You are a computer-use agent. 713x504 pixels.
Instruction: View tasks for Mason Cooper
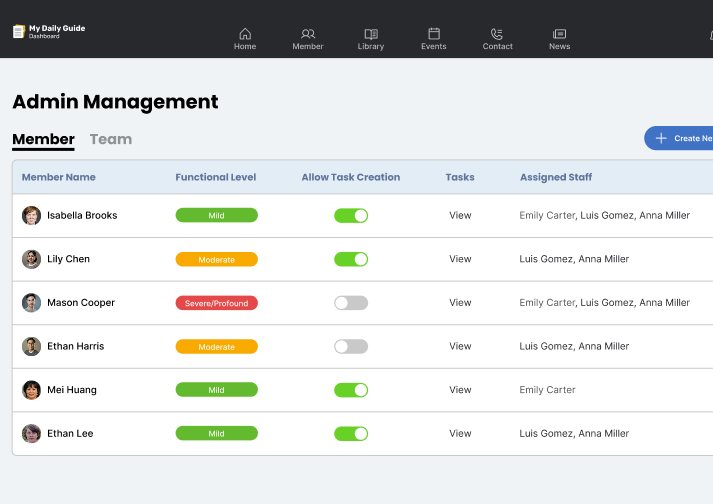pos(460,303)
